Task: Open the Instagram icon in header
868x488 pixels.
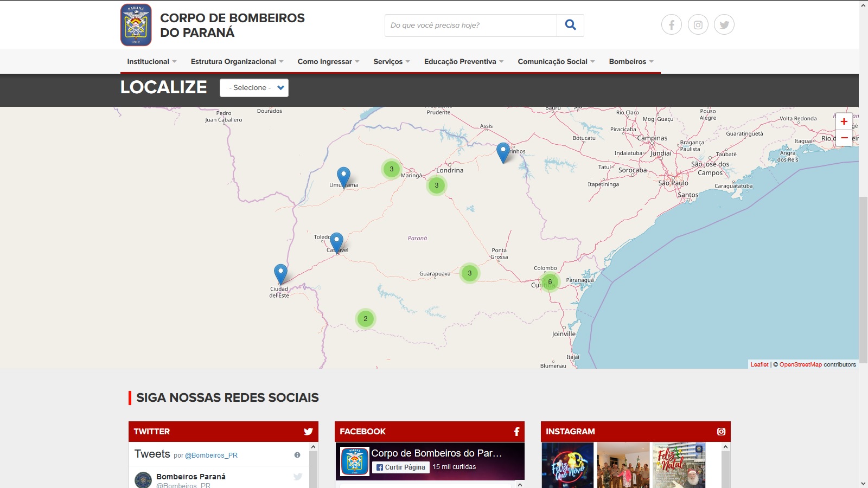Action: (x=698, y=25)
